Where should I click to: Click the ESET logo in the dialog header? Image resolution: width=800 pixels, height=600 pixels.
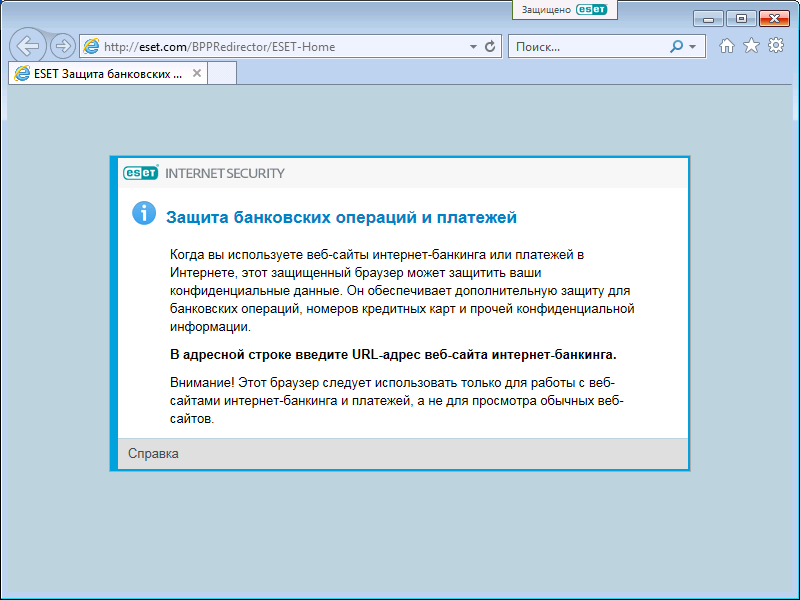pyautogui.click(x=141, y=173)
